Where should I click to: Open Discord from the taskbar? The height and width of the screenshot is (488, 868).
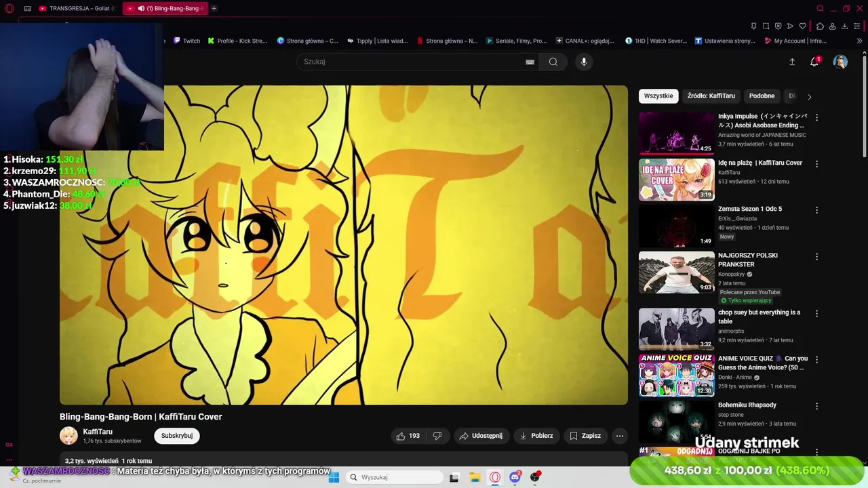pyautogui.click(x=515, y=477)
